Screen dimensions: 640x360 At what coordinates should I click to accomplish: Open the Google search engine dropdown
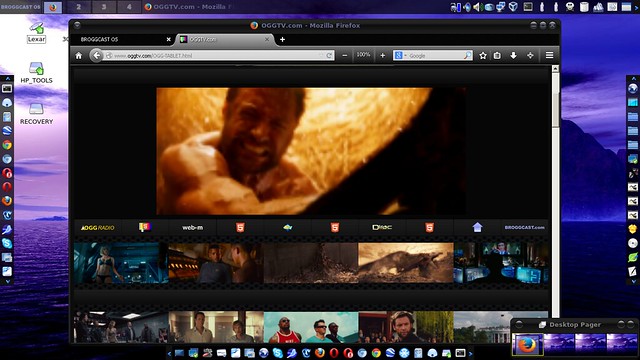click(x=400, y=56)
